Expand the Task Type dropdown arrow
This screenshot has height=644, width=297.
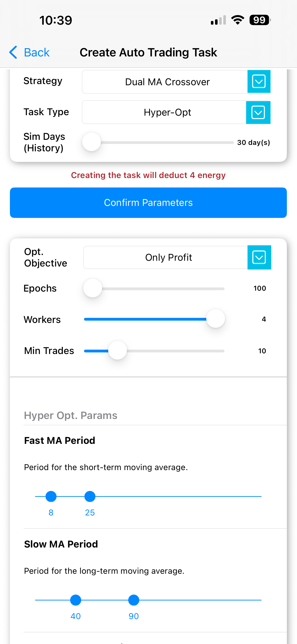pyautogui.click(x=258, y=112)
